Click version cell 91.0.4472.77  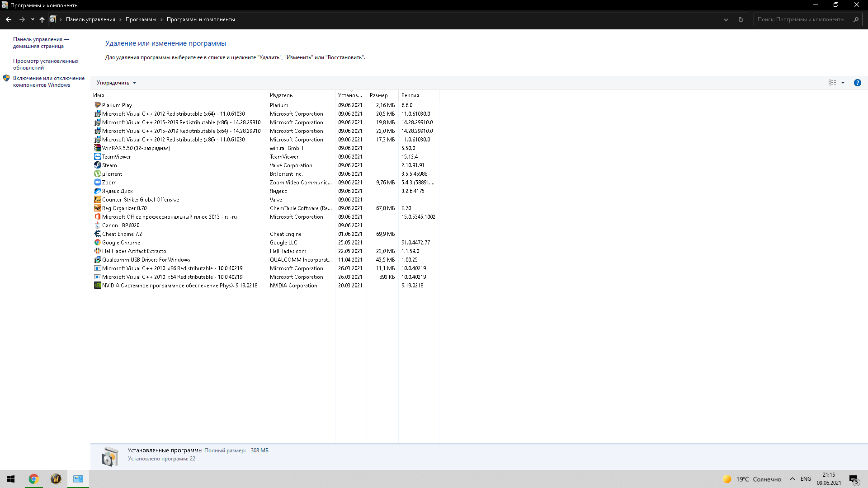tap(415, 243)
